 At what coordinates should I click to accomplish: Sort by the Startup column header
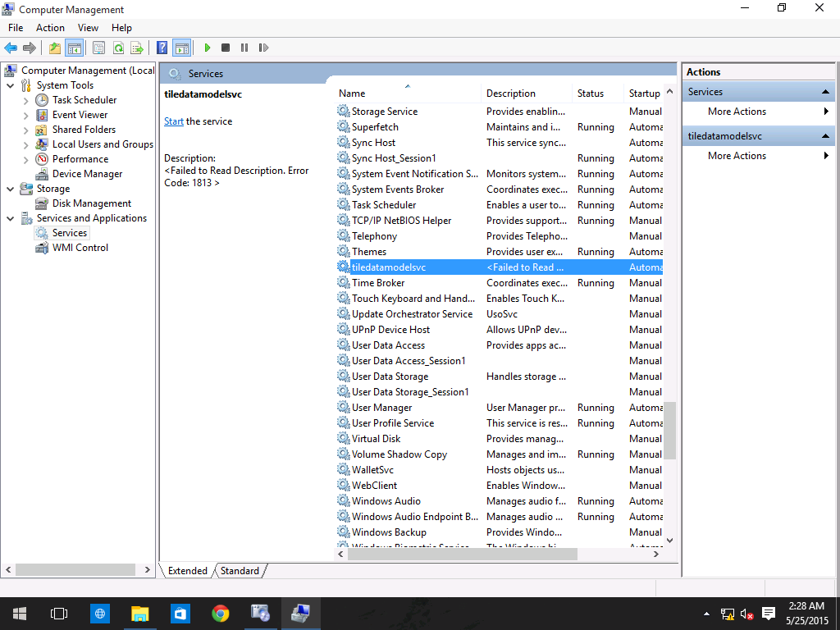coord(643,94)
